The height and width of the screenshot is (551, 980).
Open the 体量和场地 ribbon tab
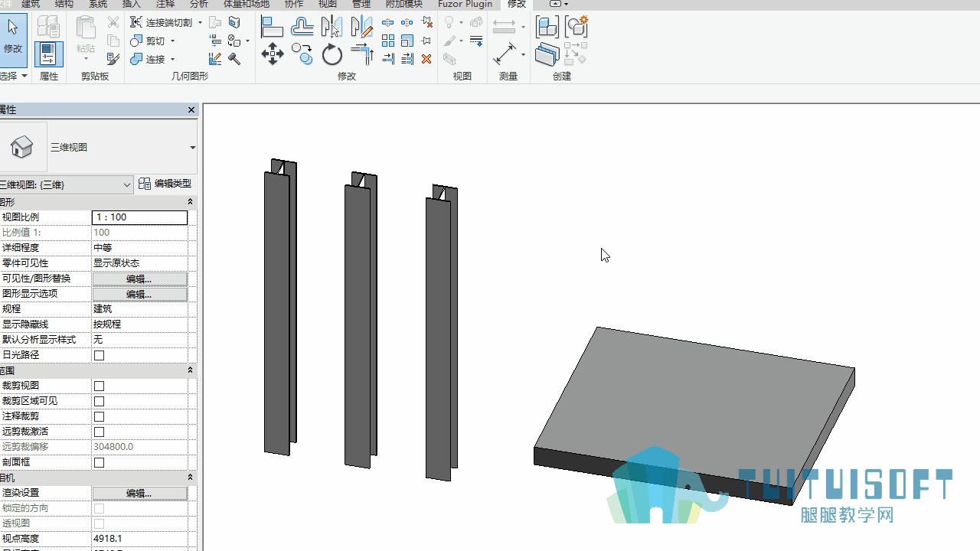pos(246,4)
